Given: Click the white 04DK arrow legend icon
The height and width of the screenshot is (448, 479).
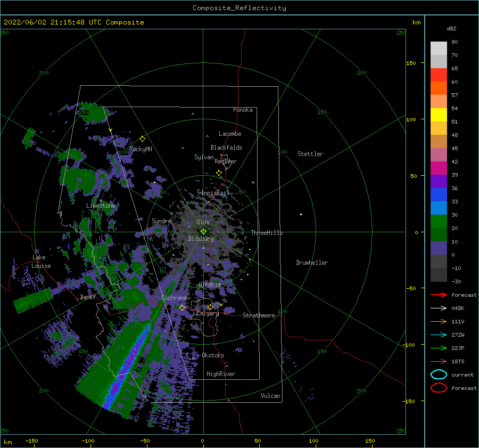Looking at the screenshot, I should point(439,308).
